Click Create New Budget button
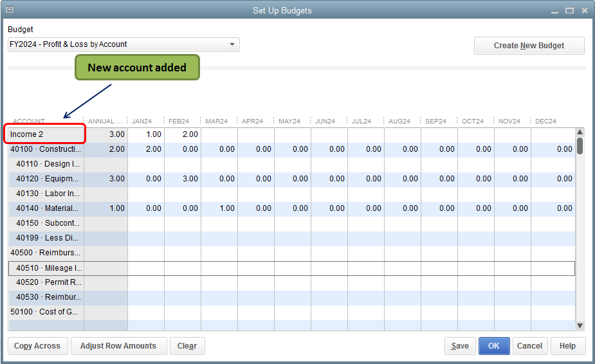Viewport: 595px width, 364px height. (529, 46)
